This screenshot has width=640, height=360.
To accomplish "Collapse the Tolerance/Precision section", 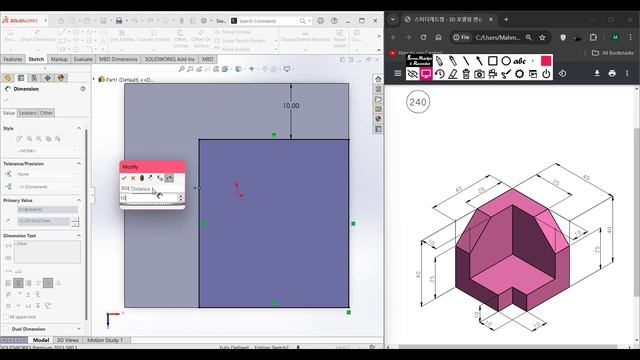I will click(x=79, y=163).
